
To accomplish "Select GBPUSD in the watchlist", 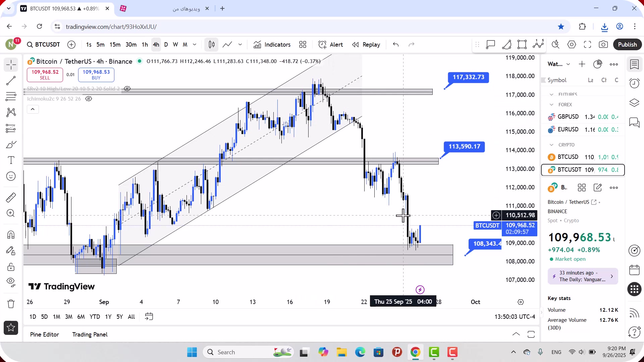I will tap(583, 117).
